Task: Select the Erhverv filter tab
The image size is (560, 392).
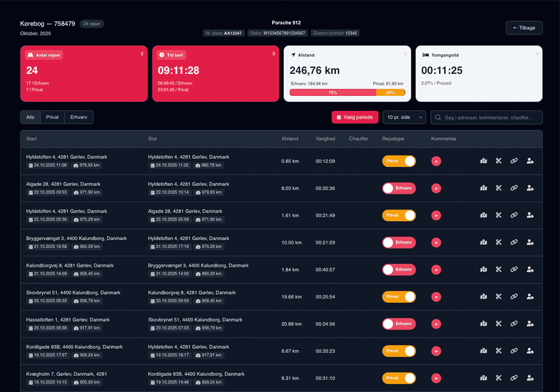Action: 78,117
